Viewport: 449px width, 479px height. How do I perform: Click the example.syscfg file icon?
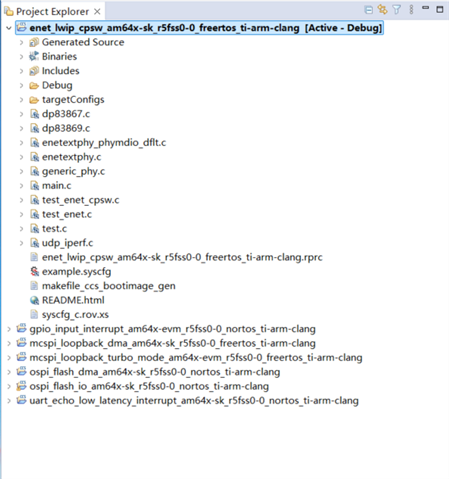35,272
